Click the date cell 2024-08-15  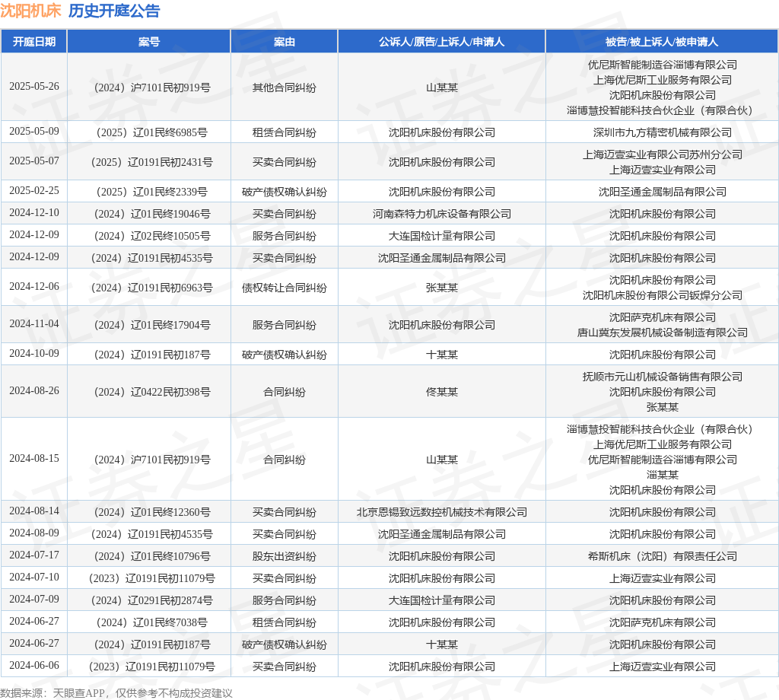(33, 459)
